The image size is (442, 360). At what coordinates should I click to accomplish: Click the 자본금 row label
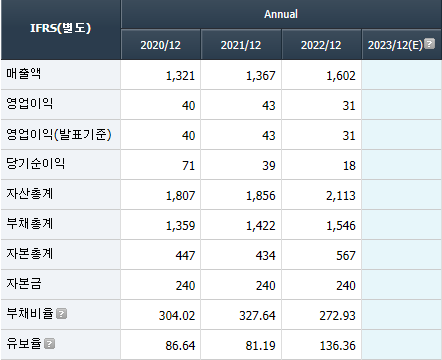(x=24, y=283)
